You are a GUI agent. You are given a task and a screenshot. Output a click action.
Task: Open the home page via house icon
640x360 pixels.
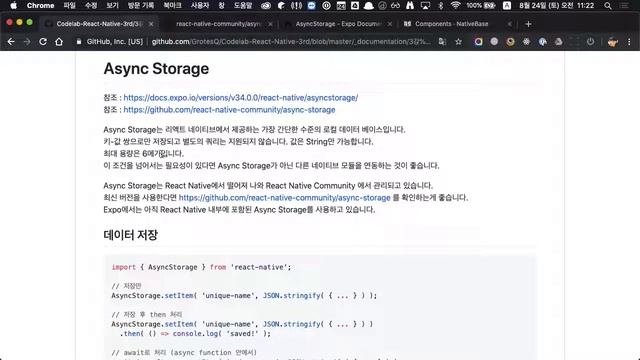(x=59, y=42)
